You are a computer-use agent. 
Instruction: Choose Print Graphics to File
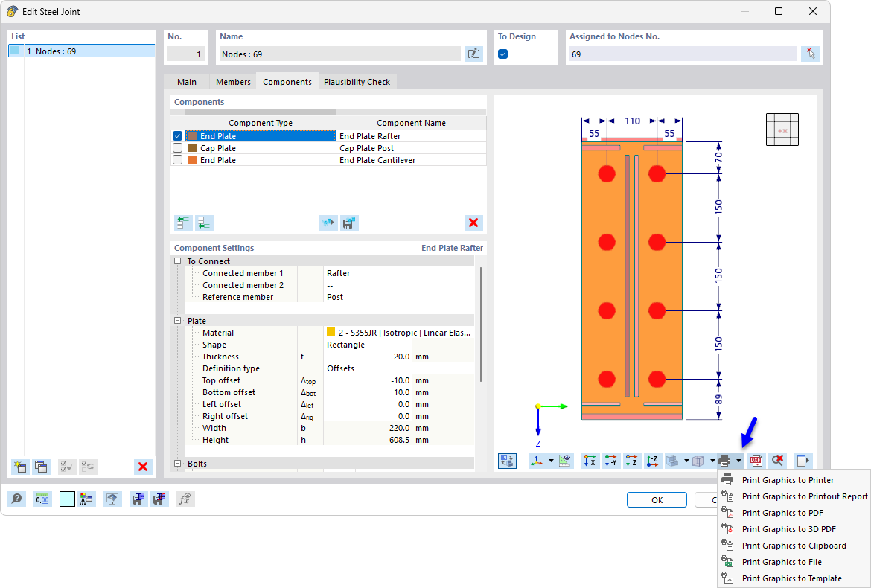click(x=794, y=562)
